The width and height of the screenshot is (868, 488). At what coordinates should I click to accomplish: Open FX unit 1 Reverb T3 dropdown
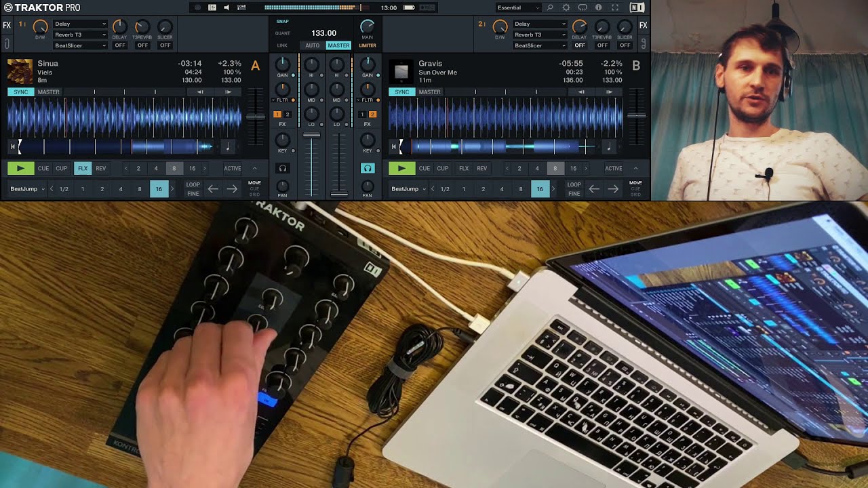click(80, 35)
